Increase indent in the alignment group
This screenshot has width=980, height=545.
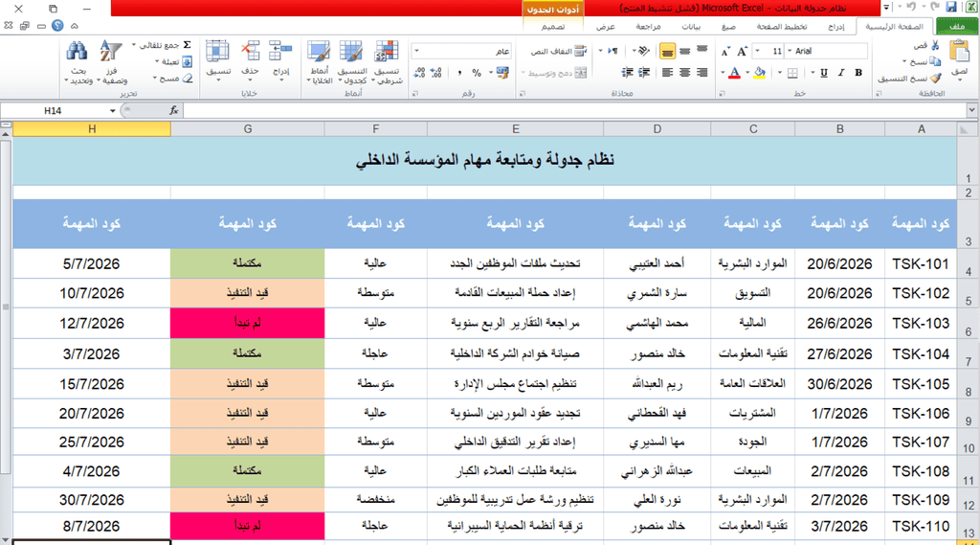628,73
